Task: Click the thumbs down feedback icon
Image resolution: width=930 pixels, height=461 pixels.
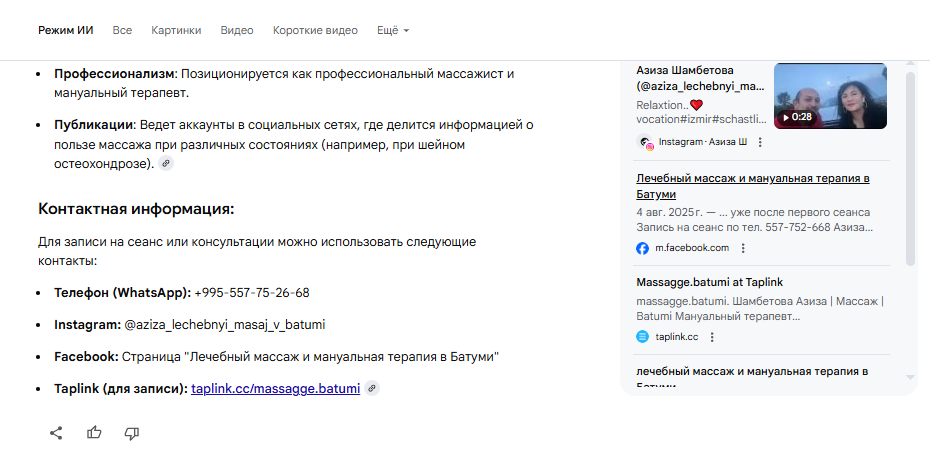Action: (x=131, y=433)
